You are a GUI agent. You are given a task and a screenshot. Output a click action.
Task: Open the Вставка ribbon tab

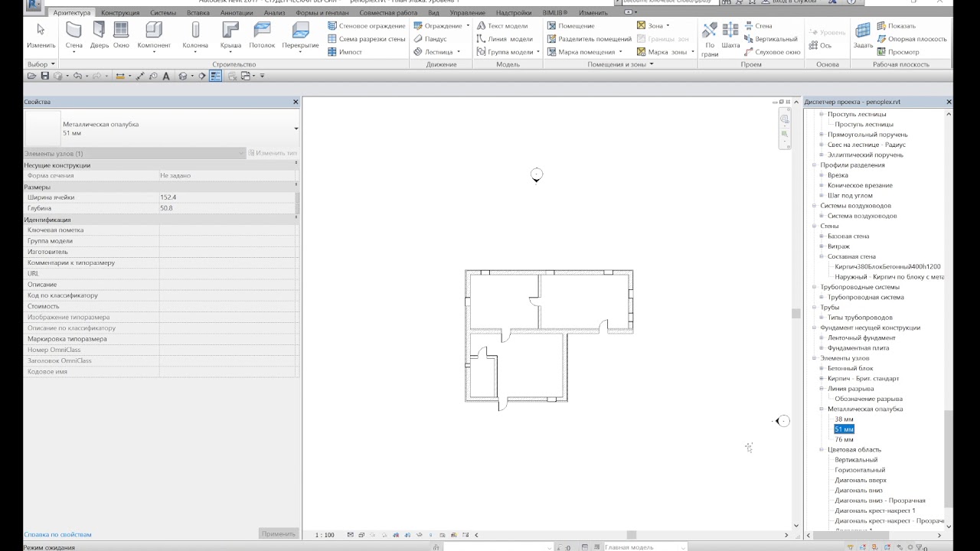198,13
